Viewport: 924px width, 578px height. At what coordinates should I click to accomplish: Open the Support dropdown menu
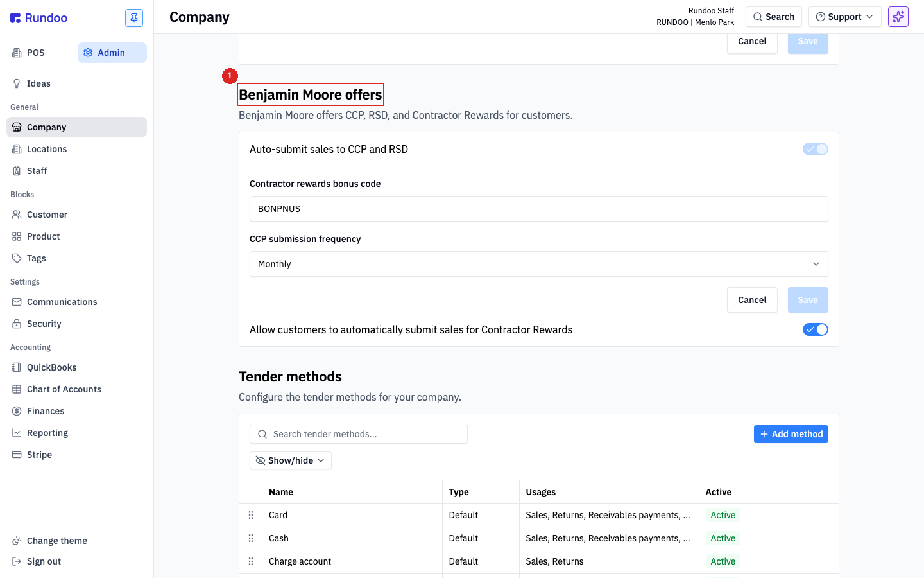(845, 17)
